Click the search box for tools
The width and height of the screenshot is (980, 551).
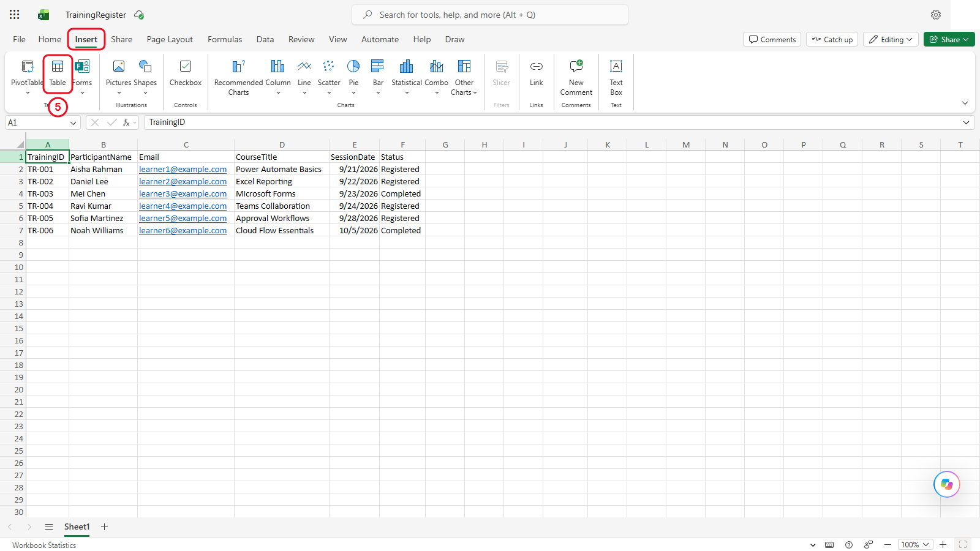point(490,15)
